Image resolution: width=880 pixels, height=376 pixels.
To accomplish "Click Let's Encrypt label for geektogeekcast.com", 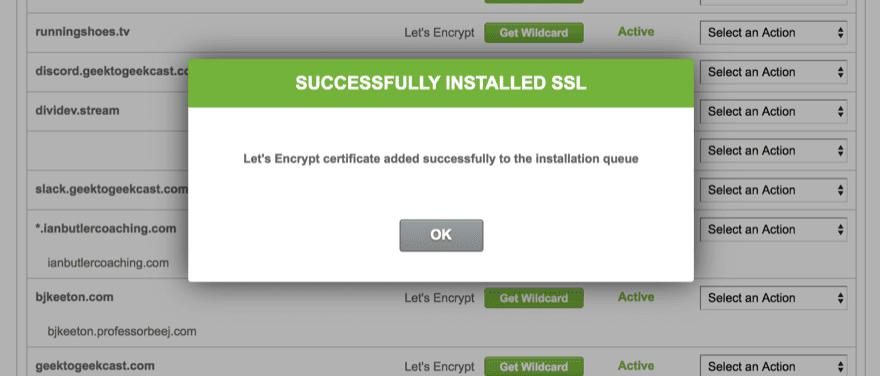I will [x=439, y=367].
